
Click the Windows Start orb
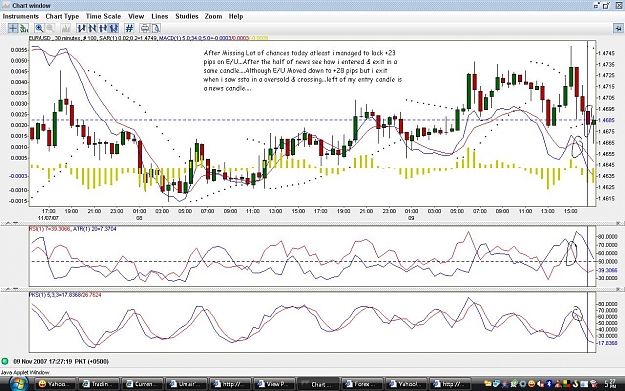18,384
